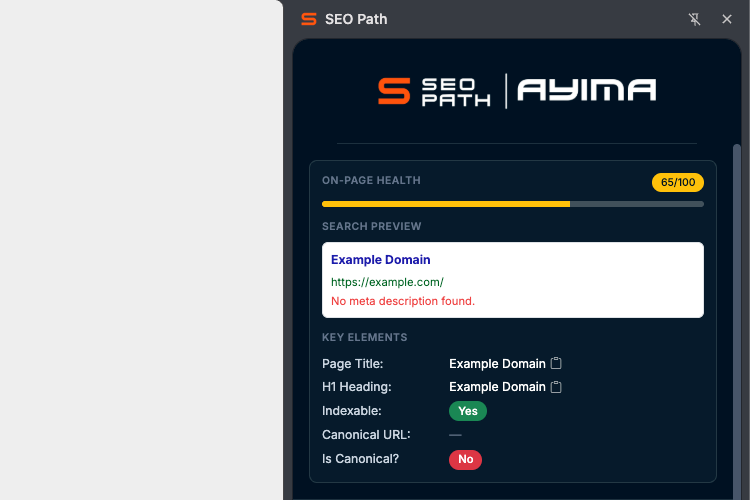Copy the Page Title value with clipboard icon
The height and width of the screenshot is (500, 750).
click(556, 363)
